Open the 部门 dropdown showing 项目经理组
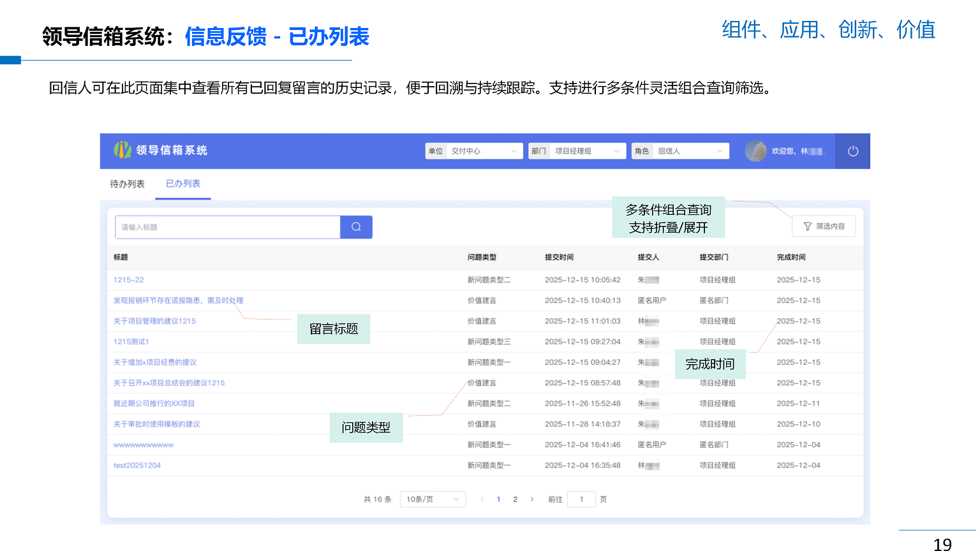980x551 pixels. pyautogui.click(x=588, y=151)
